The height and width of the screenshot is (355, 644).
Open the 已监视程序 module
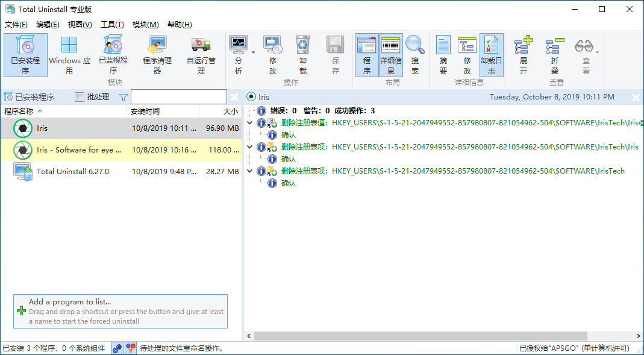113,55
